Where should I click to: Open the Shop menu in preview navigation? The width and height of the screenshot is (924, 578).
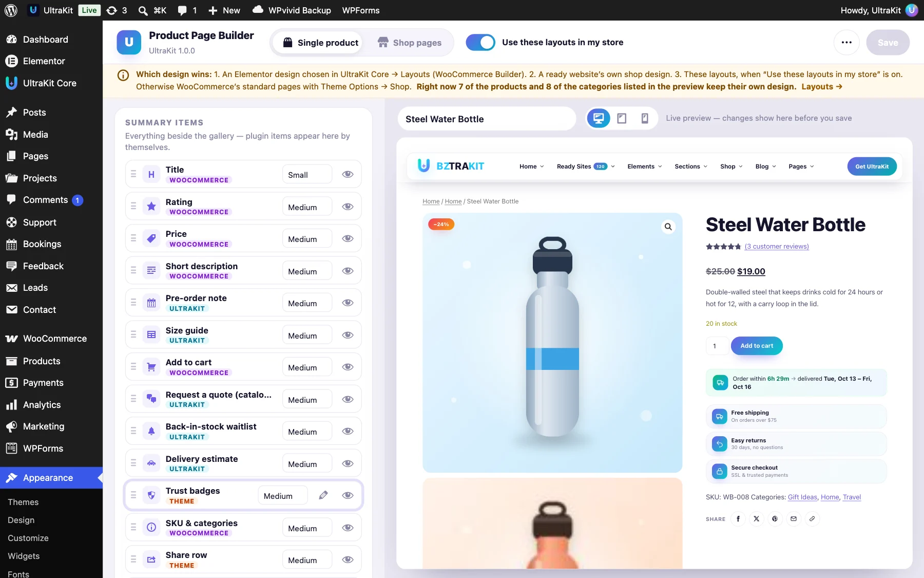[731, 166]
